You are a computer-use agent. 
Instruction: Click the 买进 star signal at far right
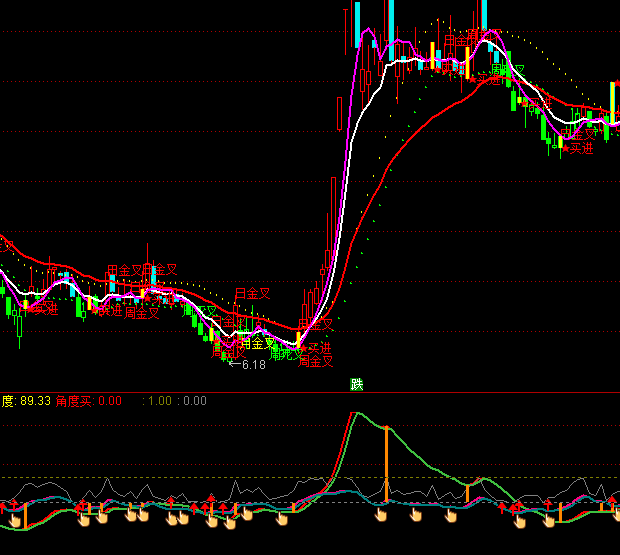578,148
